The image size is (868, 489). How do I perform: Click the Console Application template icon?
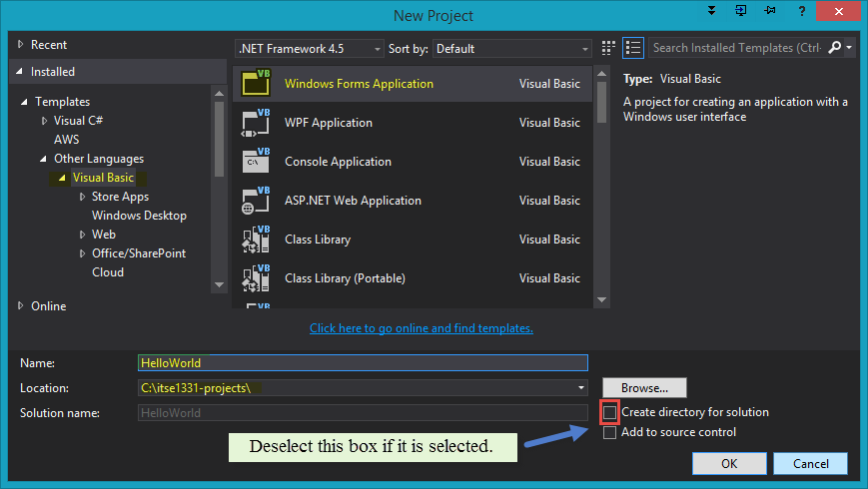pos(256,162)
